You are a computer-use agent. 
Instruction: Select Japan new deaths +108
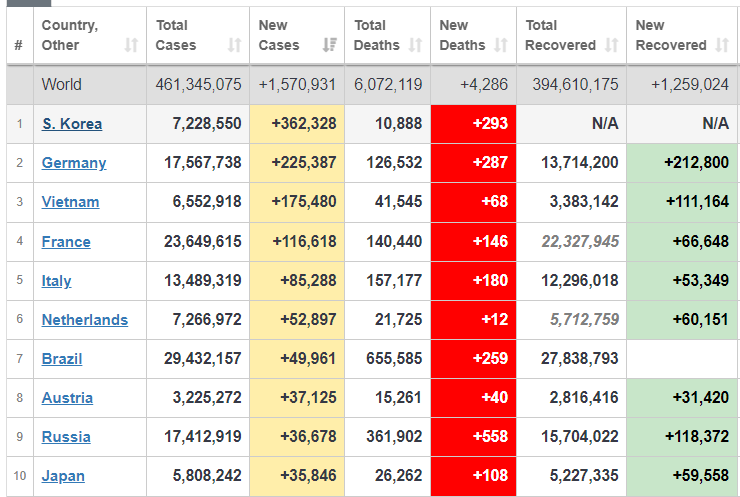(490, 476)
